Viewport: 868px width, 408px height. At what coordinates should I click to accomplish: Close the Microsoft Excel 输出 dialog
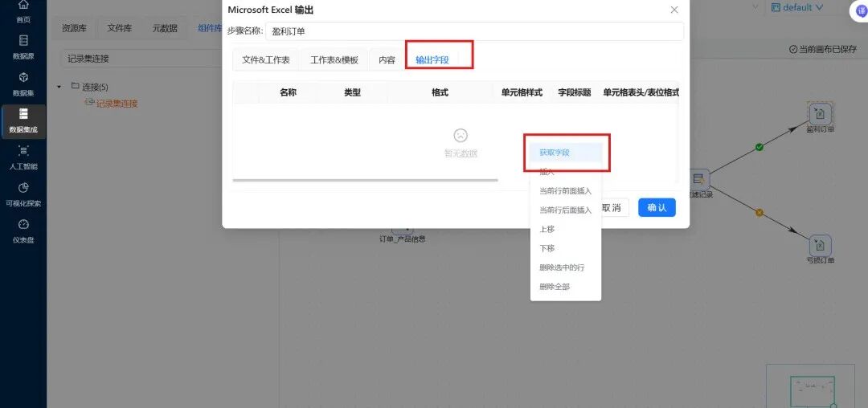point(674,10)
